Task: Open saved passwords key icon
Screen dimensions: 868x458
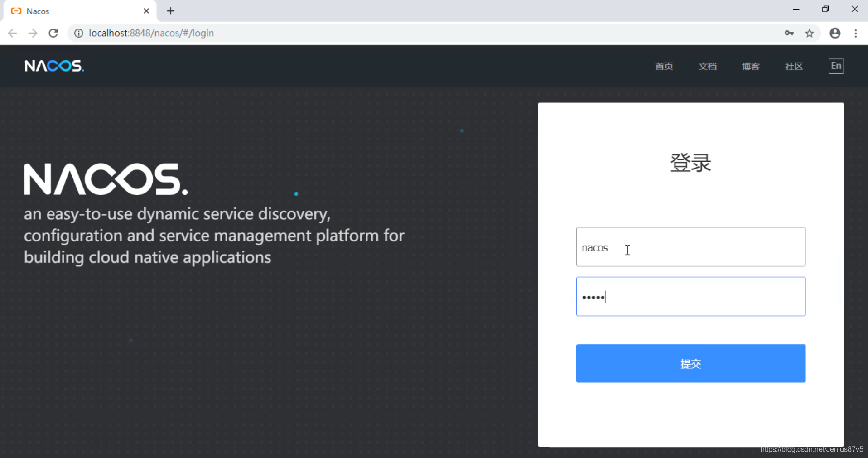Action: (x=789, y=33)
